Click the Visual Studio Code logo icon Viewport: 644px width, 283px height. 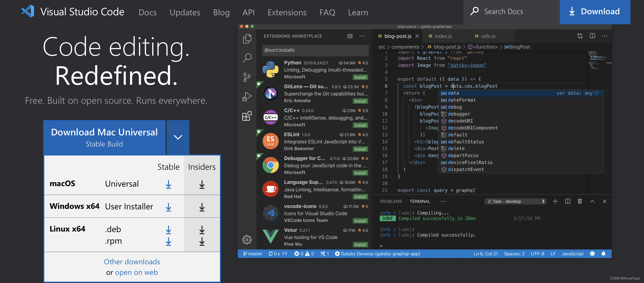[x=28, y=11]
